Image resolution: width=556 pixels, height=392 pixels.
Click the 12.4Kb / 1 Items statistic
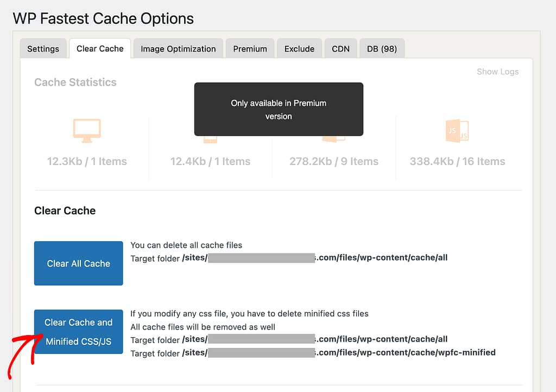click(x=210, y=161)
